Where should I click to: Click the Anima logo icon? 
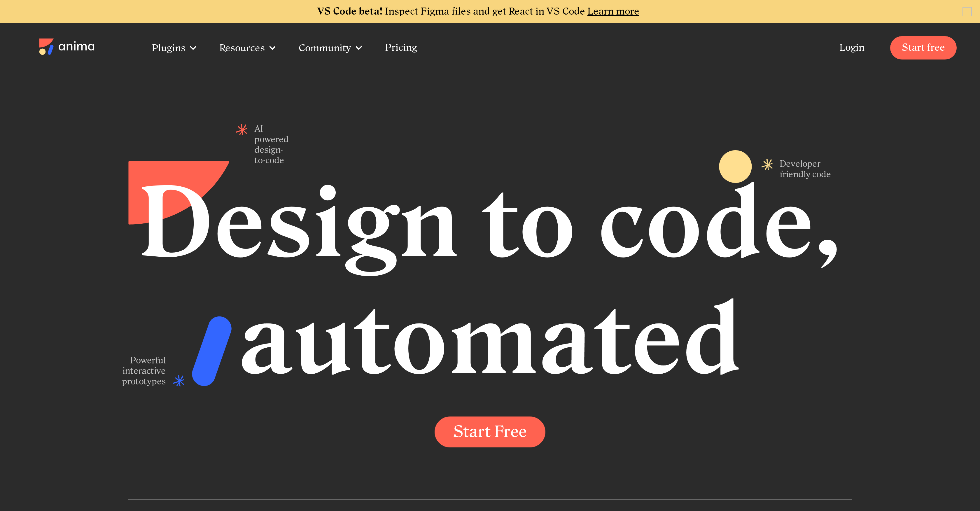click(x=46, y=46)
